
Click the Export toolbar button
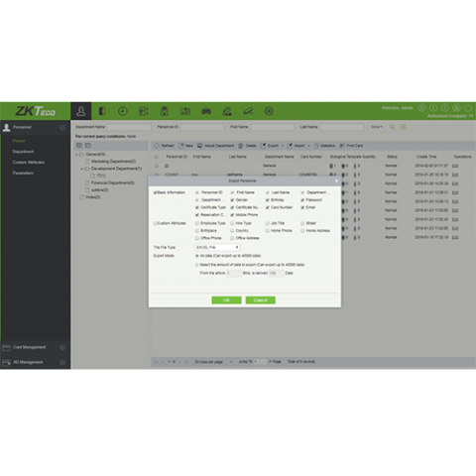(270, 146)
